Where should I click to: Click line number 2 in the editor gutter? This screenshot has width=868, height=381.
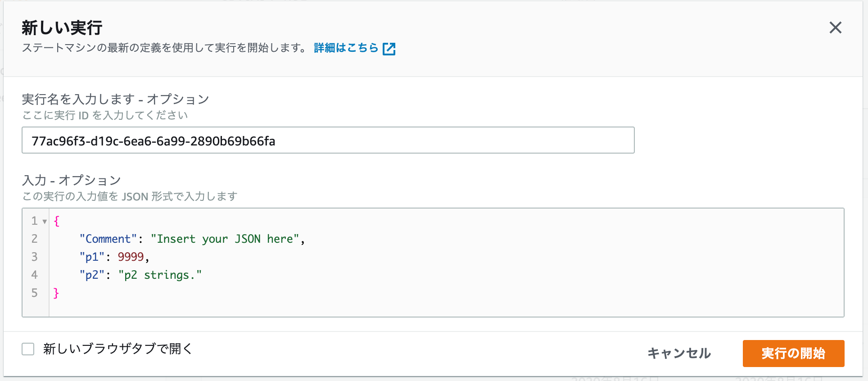click(35, 239)
